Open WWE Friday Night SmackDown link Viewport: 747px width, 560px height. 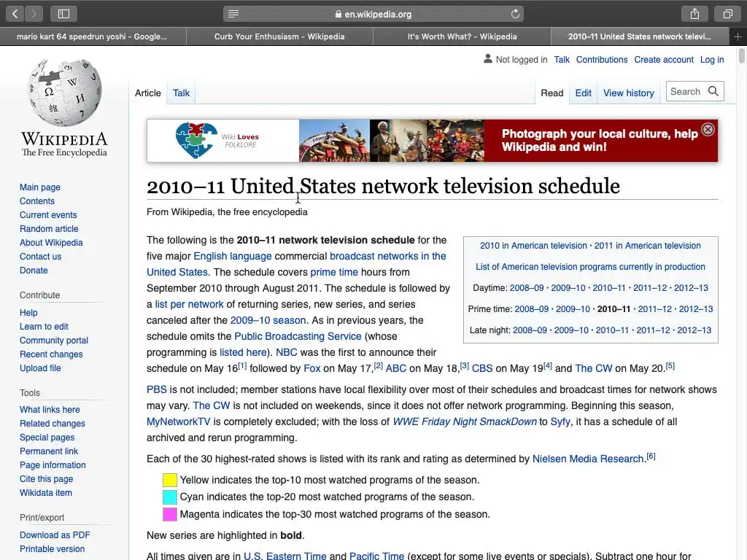click(x=465, y=421)
